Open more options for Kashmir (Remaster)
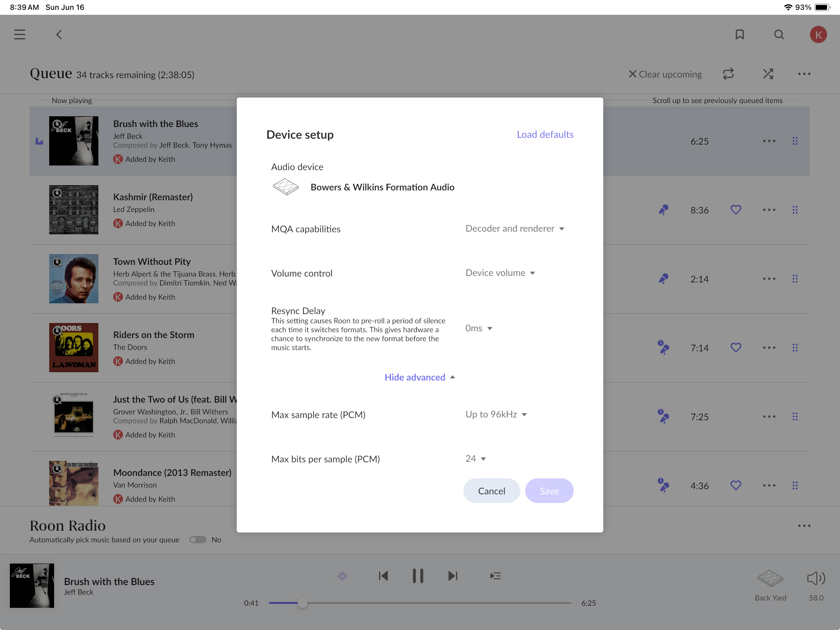This screenshot has height=630, width=840. tap(769, 210)
